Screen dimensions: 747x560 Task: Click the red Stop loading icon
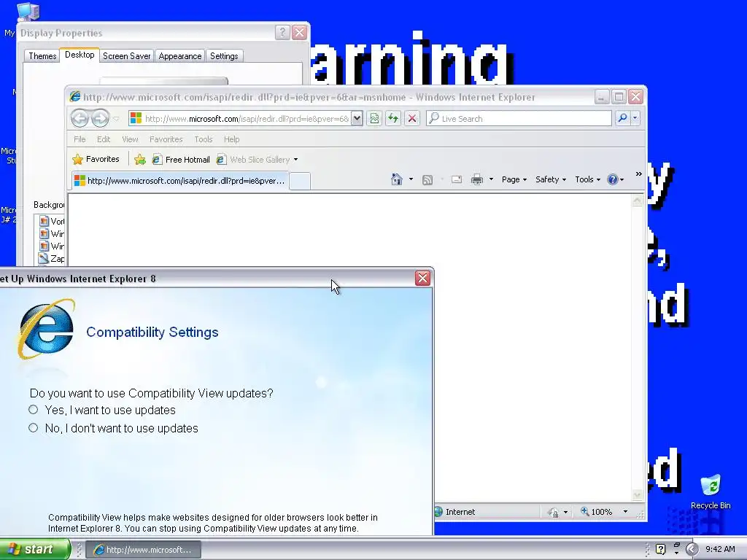click(x=412, y=119)
